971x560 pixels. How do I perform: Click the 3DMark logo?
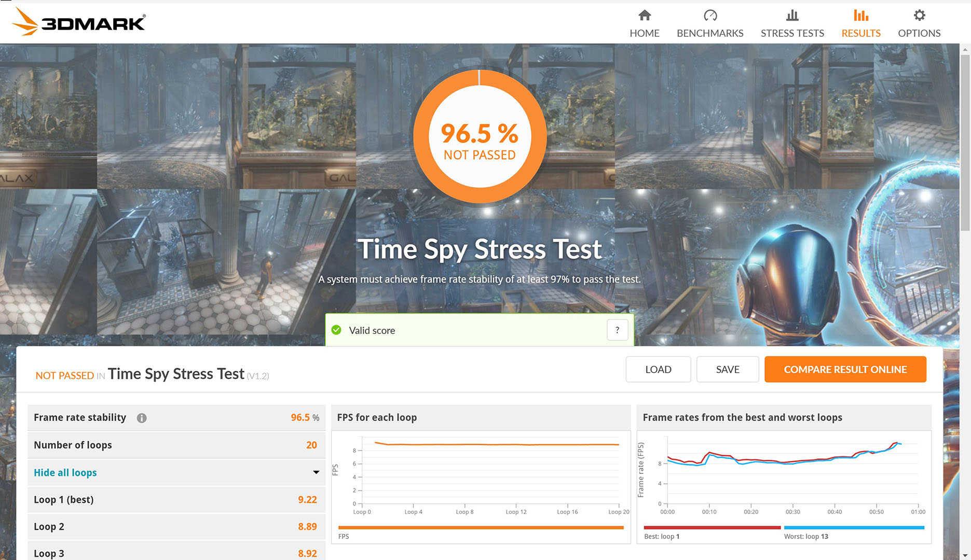79,22
